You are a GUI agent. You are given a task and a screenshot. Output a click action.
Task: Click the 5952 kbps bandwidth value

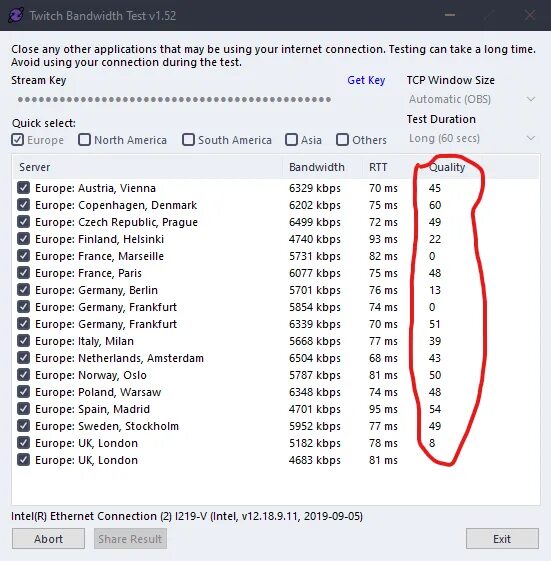pyautogui.click(x=314, y=426)
